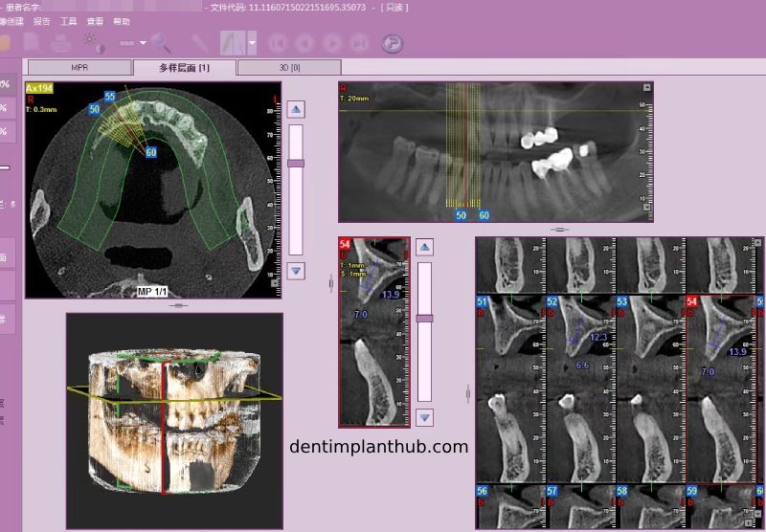Select marker 55 on axial view

[x=110, y=96]
